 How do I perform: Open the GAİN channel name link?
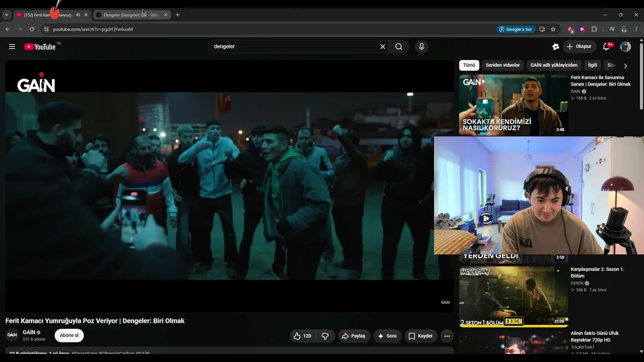(29, 332)
